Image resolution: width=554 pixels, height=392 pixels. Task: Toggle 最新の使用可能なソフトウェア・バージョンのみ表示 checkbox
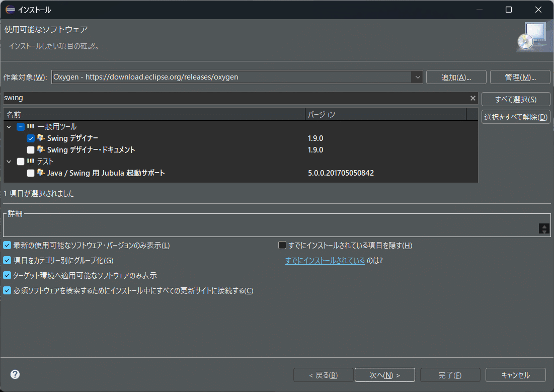click(x=7, y=245)
